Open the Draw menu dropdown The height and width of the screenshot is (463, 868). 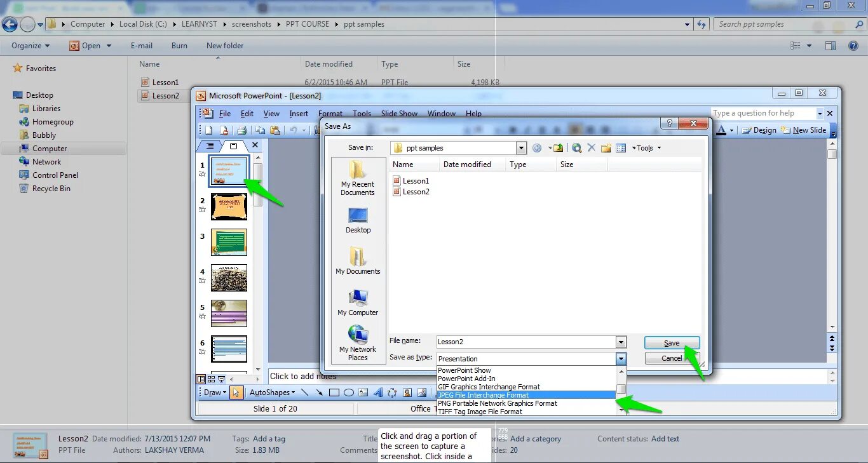coord(215,393)
